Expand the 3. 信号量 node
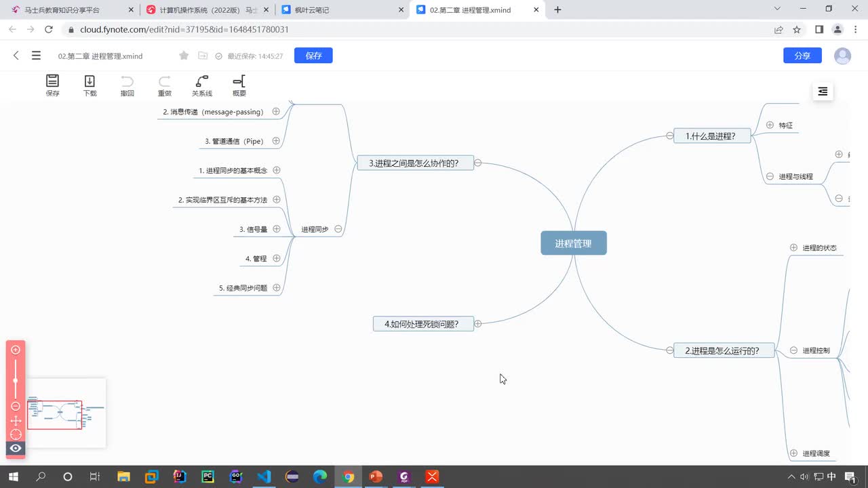Viewport: 868px width, 488px height. pos(277,229)
